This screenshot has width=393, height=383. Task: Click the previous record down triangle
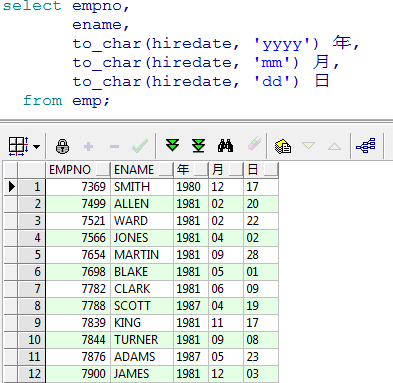click(308, 146)
